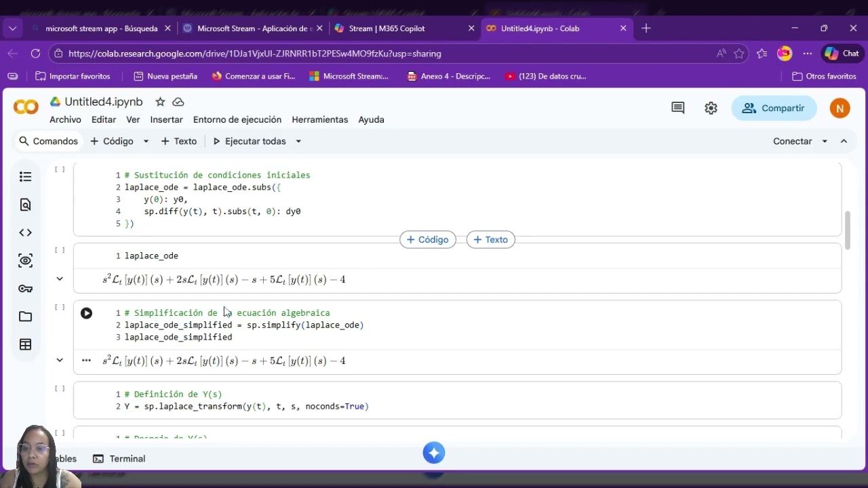Open Comenzar a usar Fi... bookmark
The height and width of the screenshot is (488, 868).
[x=254, y=77]
